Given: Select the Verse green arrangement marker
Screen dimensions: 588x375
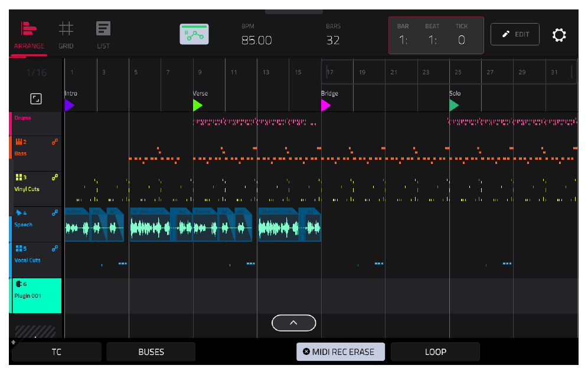Looking at the screenshot, I should click(x=198, y=106).
